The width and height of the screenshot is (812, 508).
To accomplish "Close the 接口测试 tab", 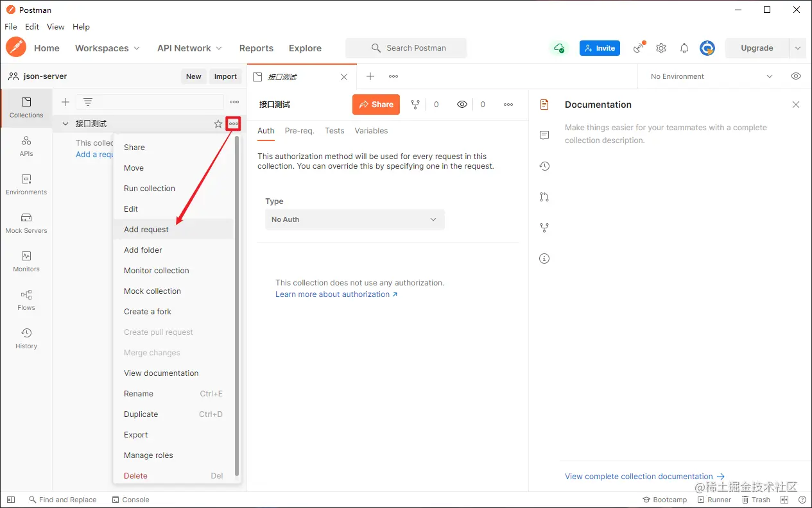I will point(344,77).
